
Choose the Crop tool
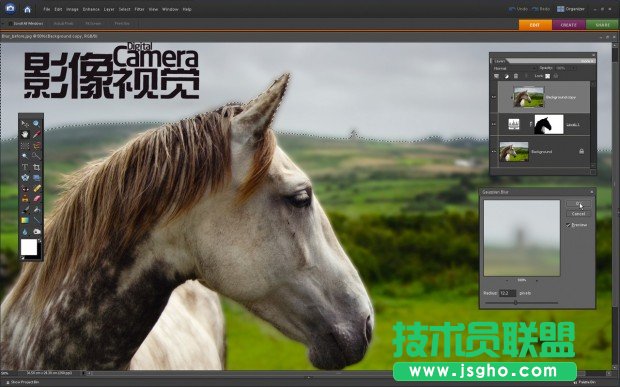36,167
